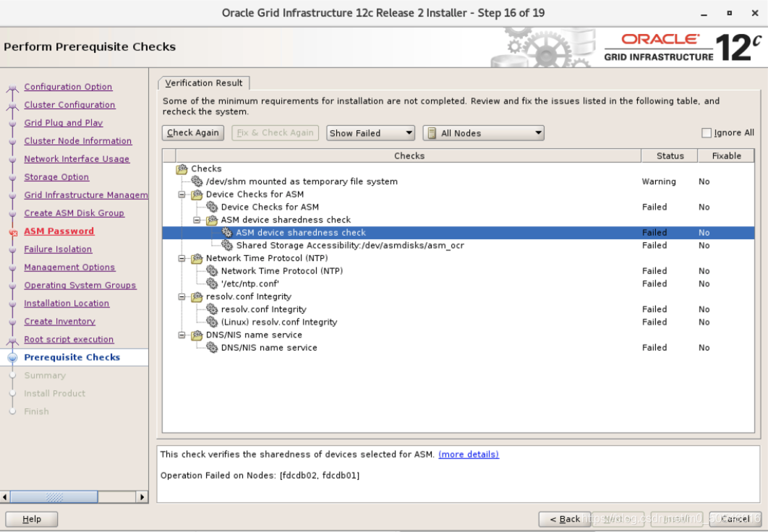Click gear icon of DNS/NIS name service failed row
This screenshot has width=768, height=532.
(x=212, y=348)
